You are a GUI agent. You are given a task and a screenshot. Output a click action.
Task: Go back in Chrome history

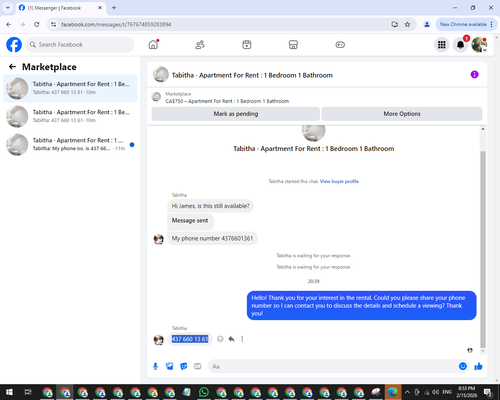pos(9,24)
